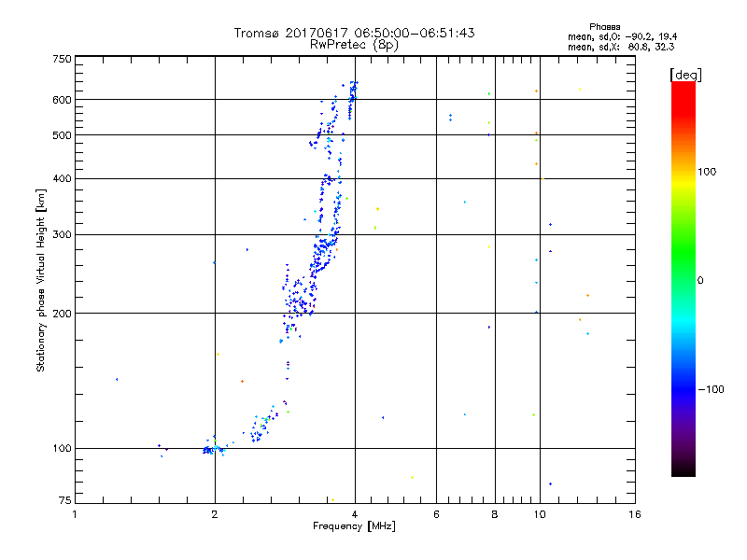Screen dimensions: 747x560
Task: Click the "600" height tick label
Action: tap(62, 100)
